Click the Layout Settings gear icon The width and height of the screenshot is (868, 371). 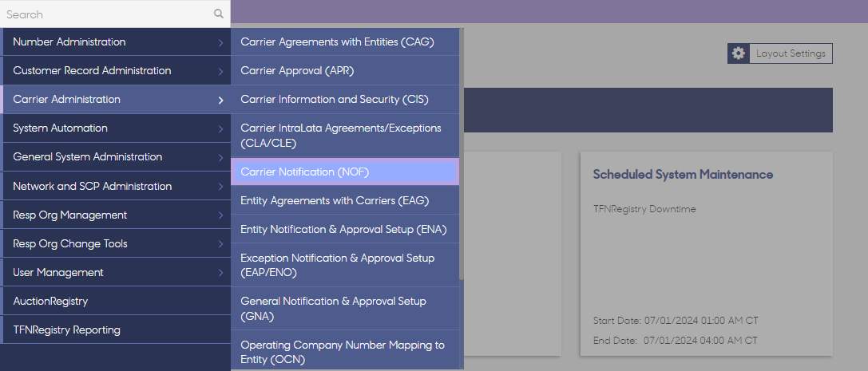[x=739, y=53]
